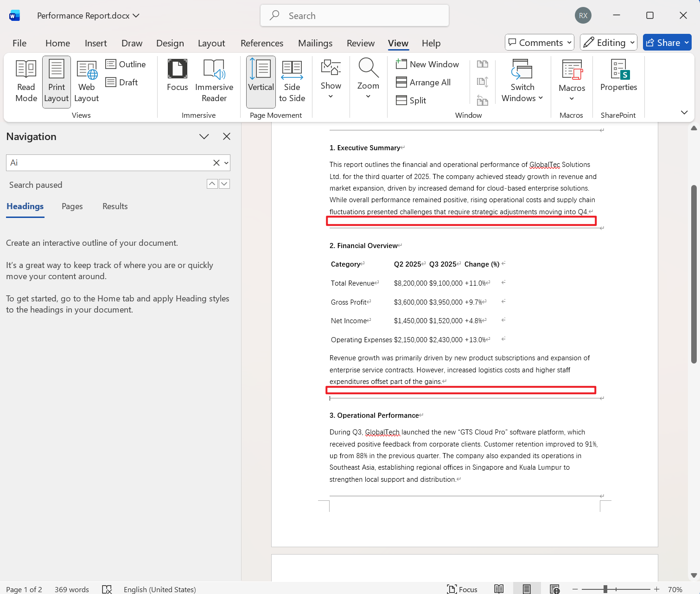Click the Share button
This screenshot has width=700, height=594.
click(667, 43)
